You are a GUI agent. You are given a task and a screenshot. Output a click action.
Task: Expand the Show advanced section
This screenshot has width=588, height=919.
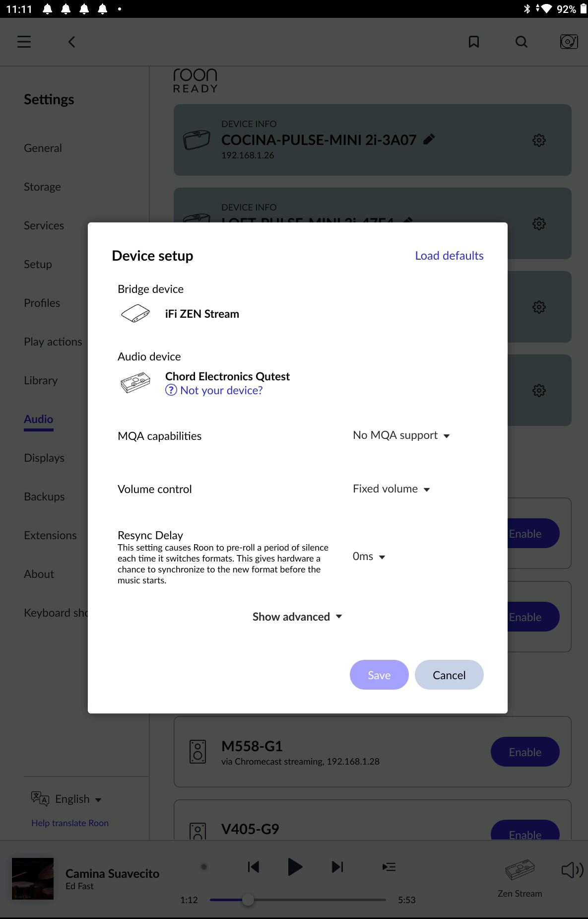click(297, 617)
